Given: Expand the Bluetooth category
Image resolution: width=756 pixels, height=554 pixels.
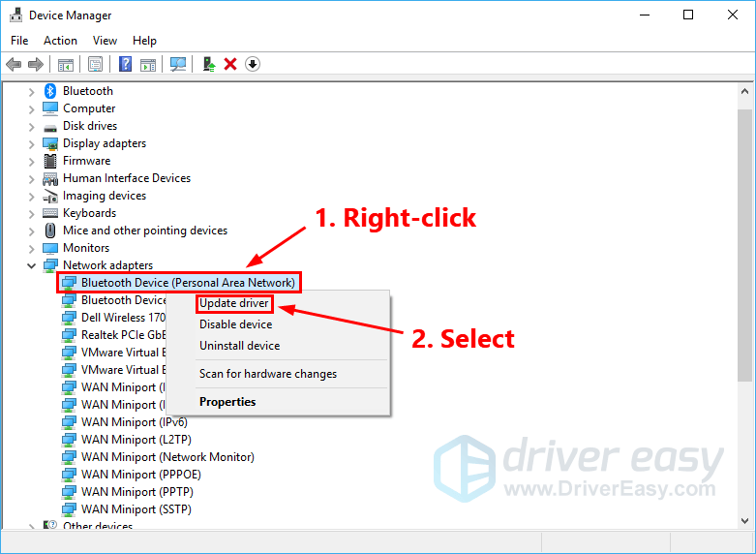Looking at the screenshot, I should coord(31,91).
